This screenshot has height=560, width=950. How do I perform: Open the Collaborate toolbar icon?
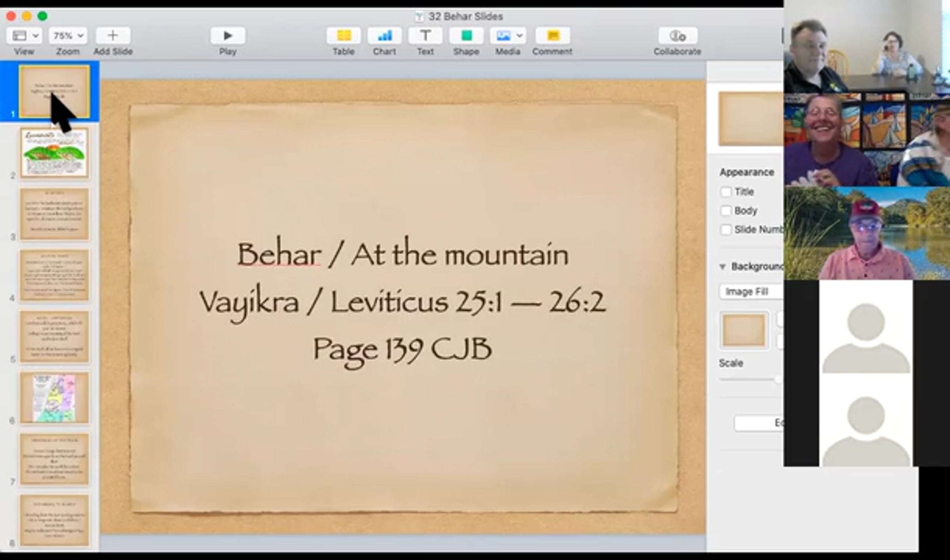pyautogui.click(x=677, y=36)
